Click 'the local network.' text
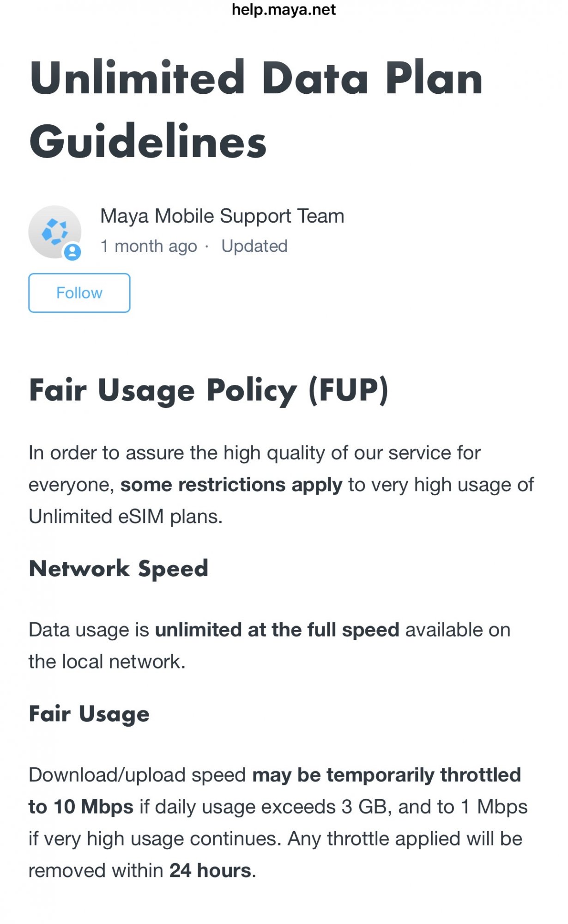The height and width of the screenshot is (924, 568). [x=107, y=662]
